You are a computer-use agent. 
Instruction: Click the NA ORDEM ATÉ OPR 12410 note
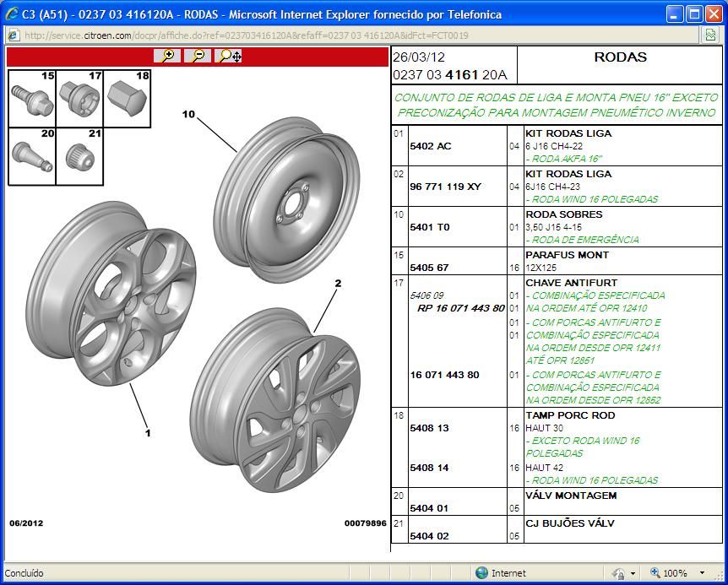[x=587, y=308]
